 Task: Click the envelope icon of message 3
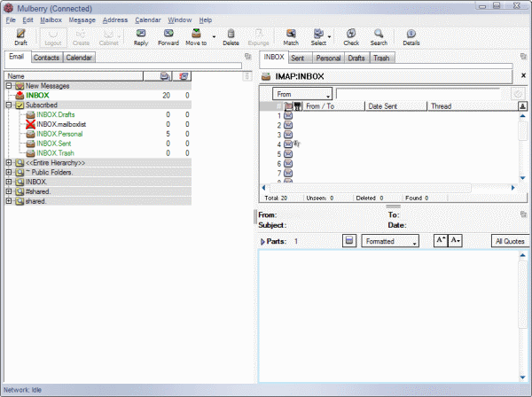click(x=288, y=135)
